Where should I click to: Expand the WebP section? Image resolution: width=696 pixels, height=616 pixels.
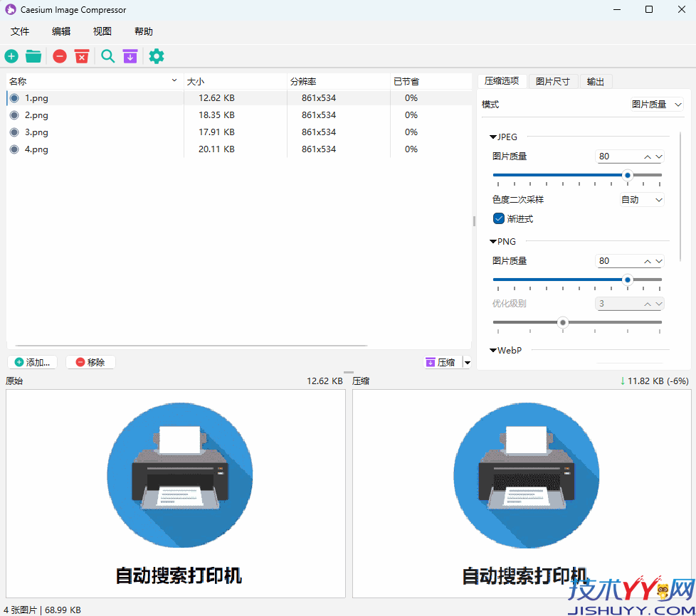tap(492, 350)
